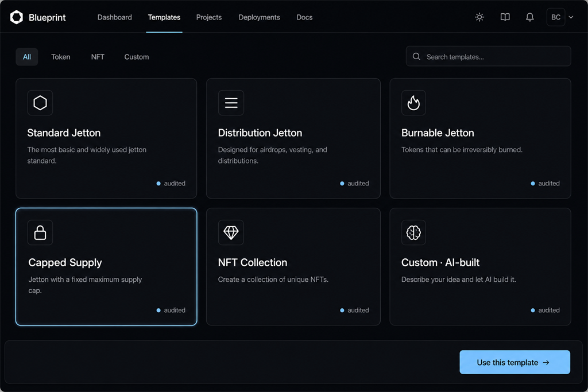Screen dimensions: 588x392
Task: Click the BC user avatar
Action: 556,17
